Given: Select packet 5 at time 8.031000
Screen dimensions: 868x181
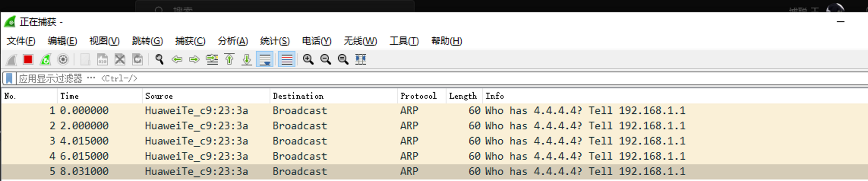Looking at the screenshot, I should click(x=435, y=171).
